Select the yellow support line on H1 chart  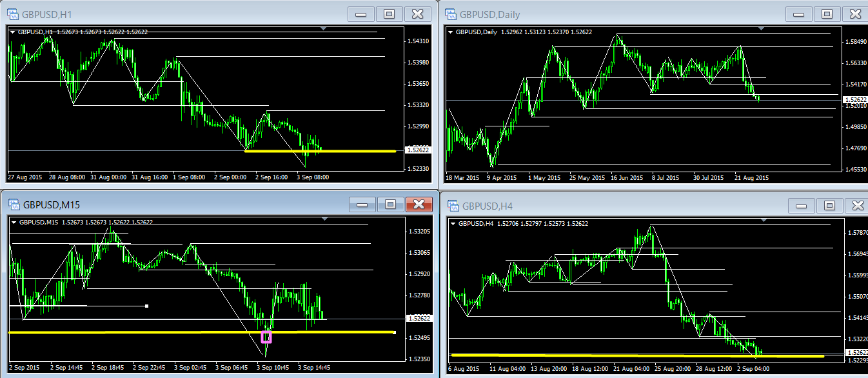(x=322, y=151)
